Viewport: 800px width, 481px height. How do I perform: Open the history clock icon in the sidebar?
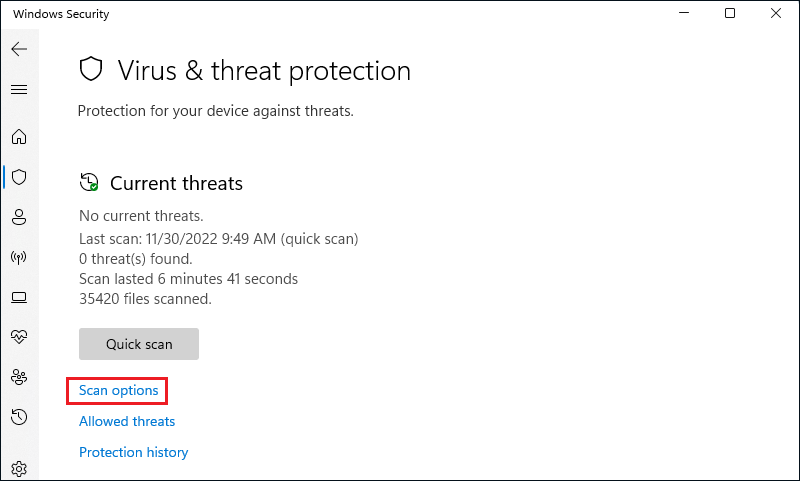19,417
